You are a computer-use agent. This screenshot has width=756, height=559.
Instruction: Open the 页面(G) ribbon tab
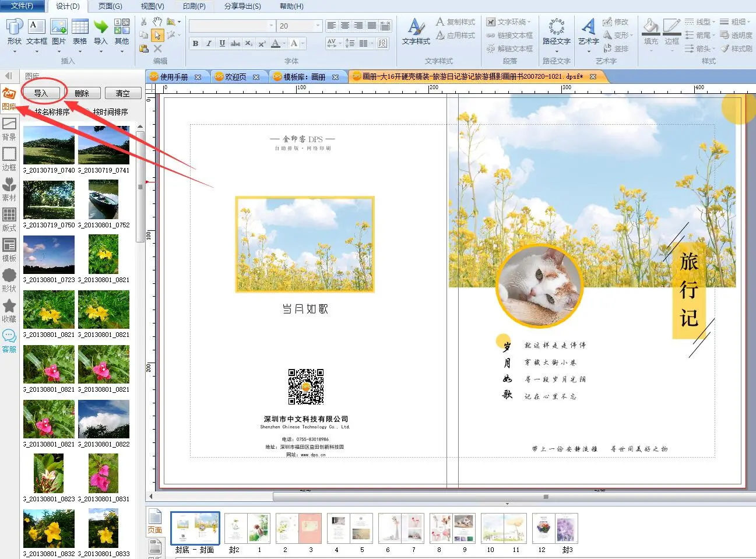110,6
